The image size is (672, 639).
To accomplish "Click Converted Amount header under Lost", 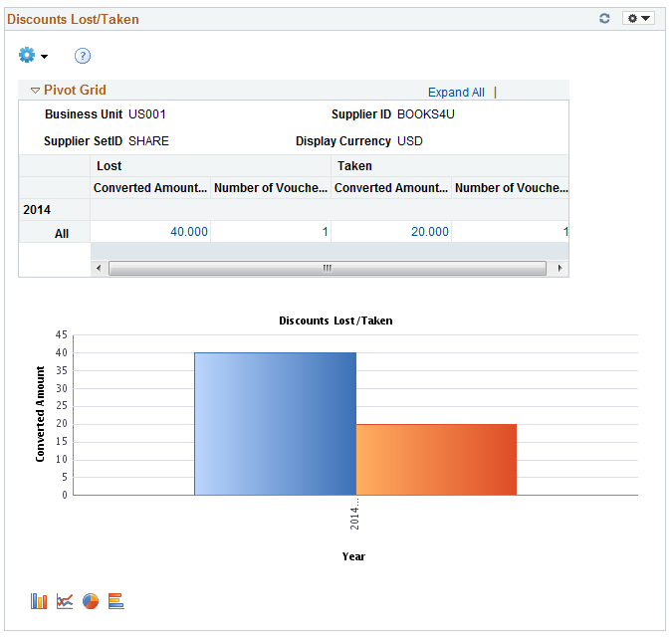I will [150, 188].
